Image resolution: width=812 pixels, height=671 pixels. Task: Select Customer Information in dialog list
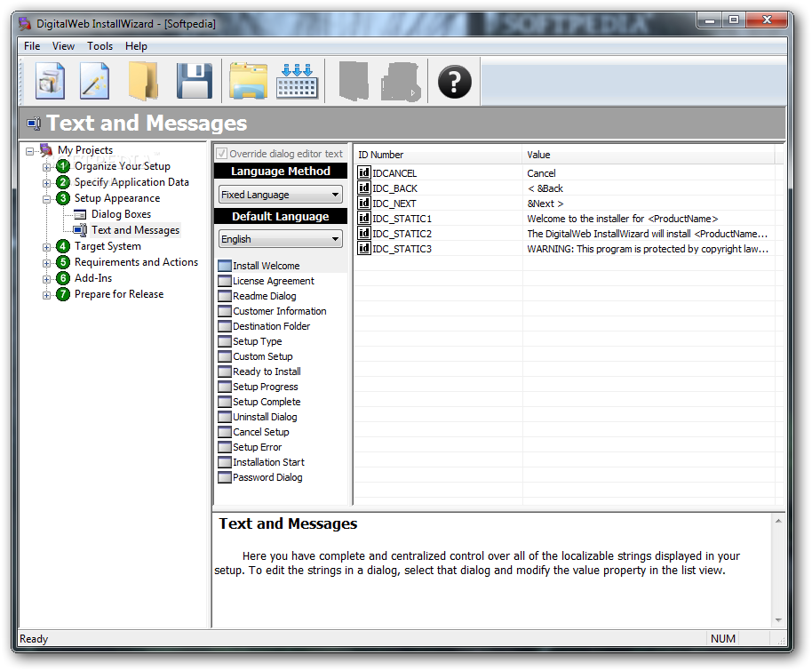280,311
